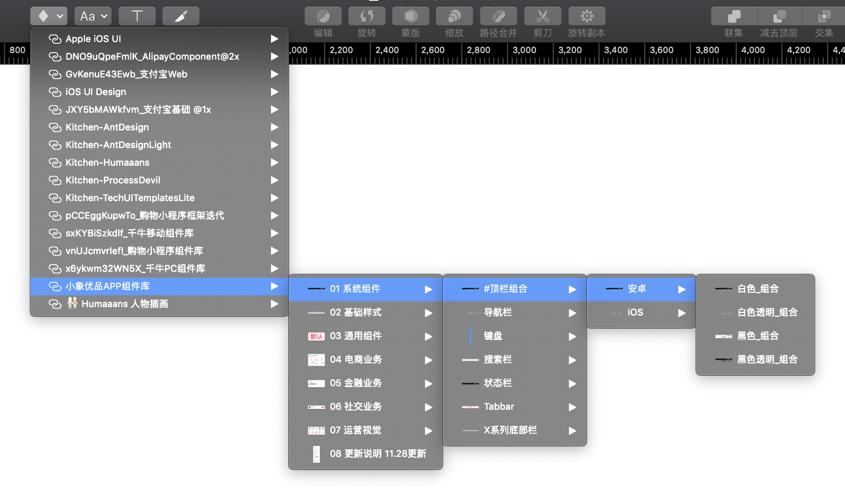Click the 旋转副本 rotate copies icon
The height and width of the screenshot is (504, 845).
tap(587, 16)
